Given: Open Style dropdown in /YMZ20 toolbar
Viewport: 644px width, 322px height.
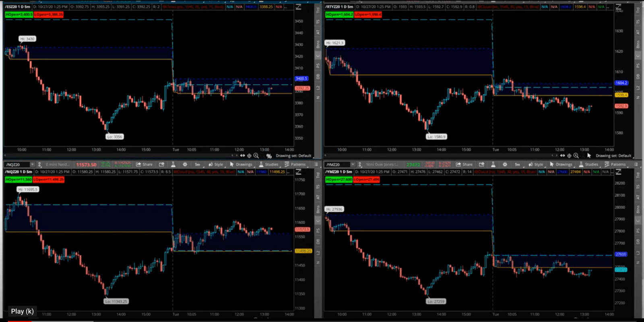Looking at the screenshot, I should pyautogui.click(x=536, y=164).
